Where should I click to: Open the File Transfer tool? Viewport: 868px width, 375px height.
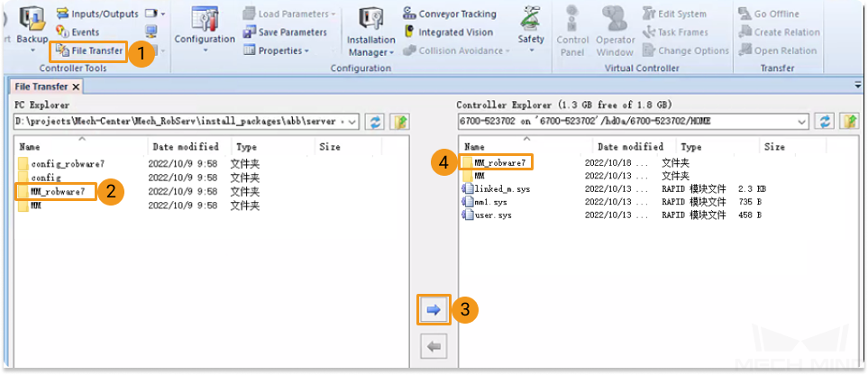point(89,51)
